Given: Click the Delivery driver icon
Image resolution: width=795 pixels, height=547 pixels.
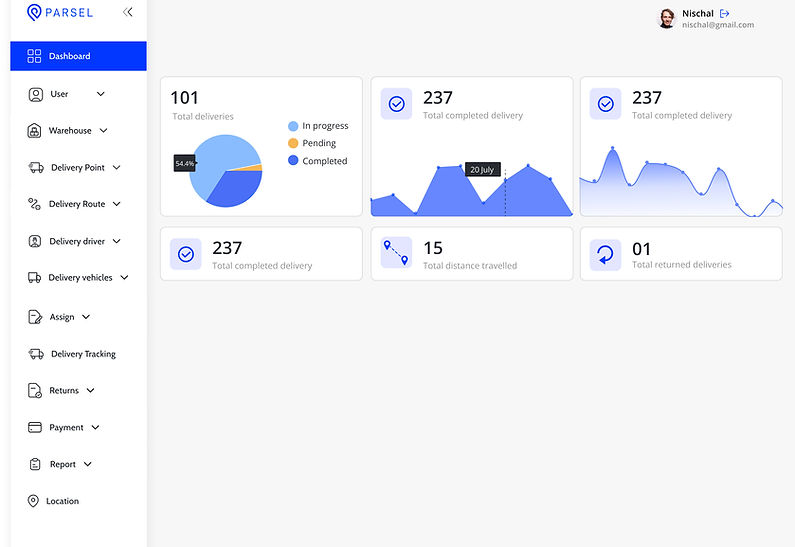Looking at the screenshot, I should click(x=35, y=241).
